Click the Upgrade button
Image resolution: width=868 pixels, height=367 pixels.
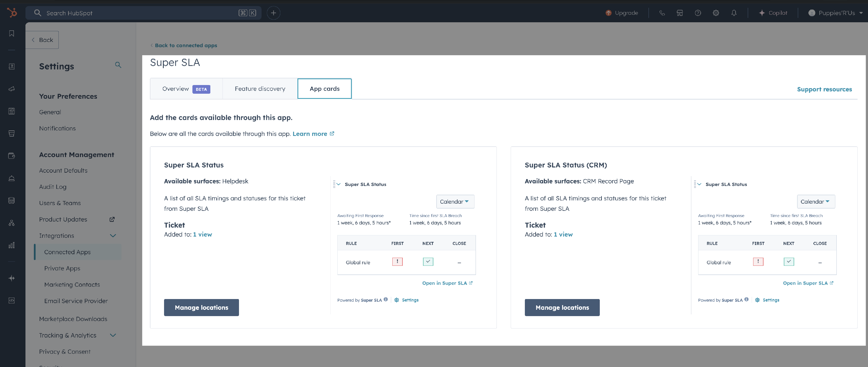(622, 13)
